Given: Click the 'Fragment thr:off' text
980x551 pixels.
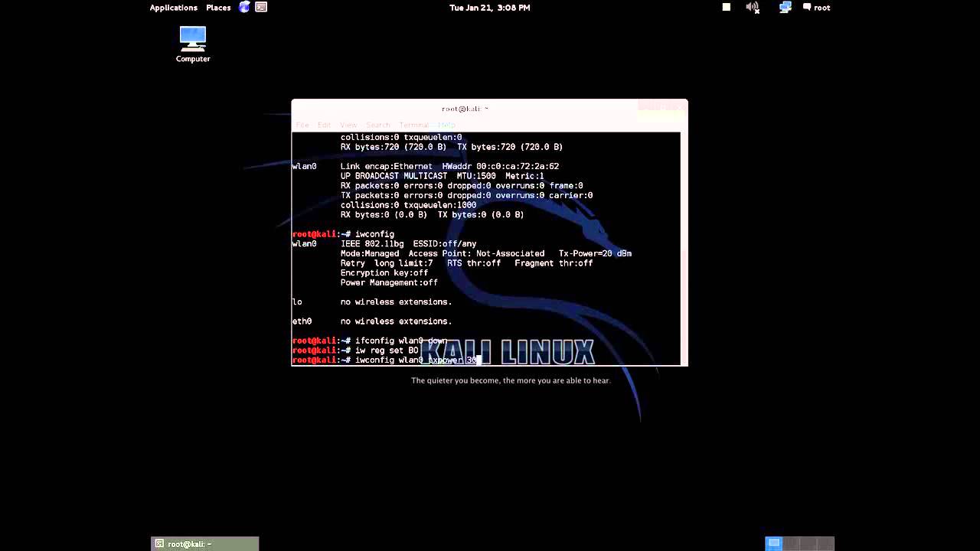Looking at the screenshot, I should (x=554, y=263).
